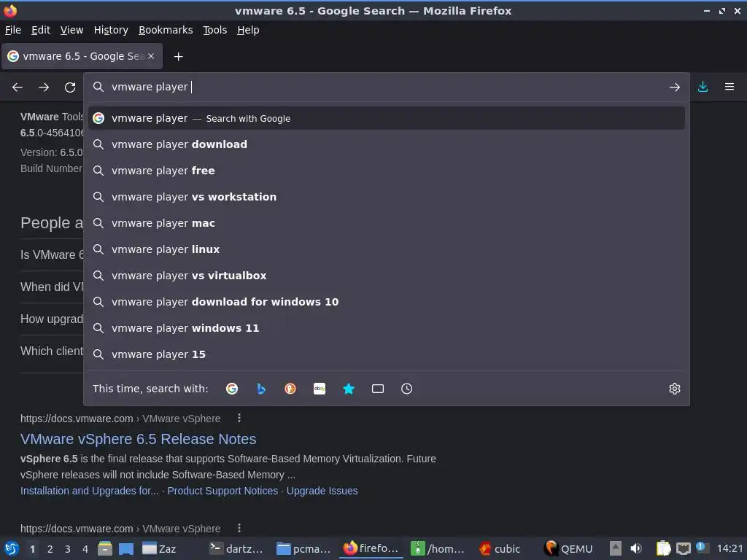Screen dimensions: 747x560
Task: Close the vmware 6.5 Google Search tab
Action: point(151,56)
